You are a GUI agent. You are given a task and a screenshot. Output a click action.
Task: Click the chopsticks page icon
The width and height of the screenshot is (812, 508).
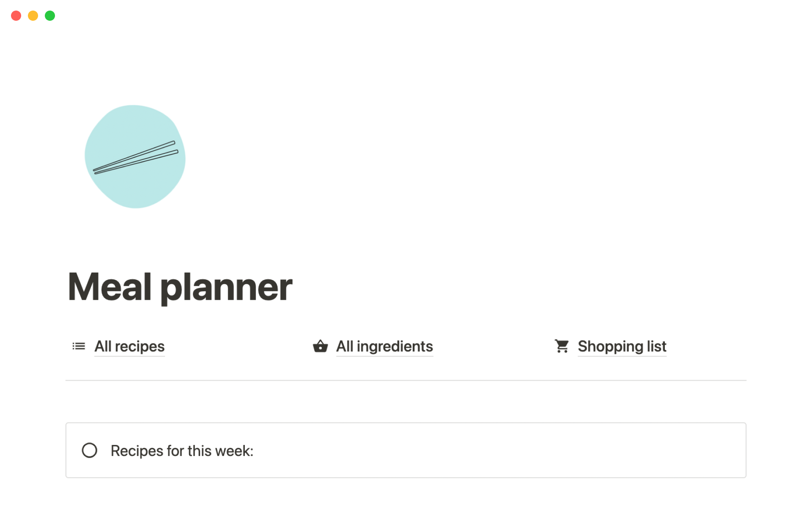pyautogui.click(x=135, y=157)
